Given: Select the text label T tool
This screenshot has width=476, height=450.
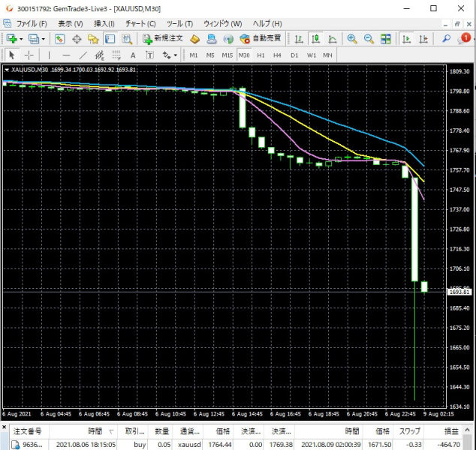Looking at the screenshot, I should [x=149, y=55].
